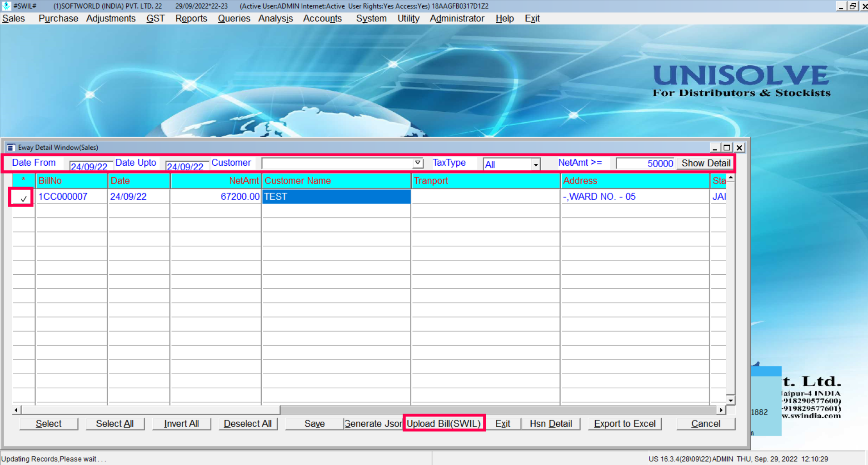Click the Generate Json button
This screenshot has height=465, width=868.
point(374,424)
